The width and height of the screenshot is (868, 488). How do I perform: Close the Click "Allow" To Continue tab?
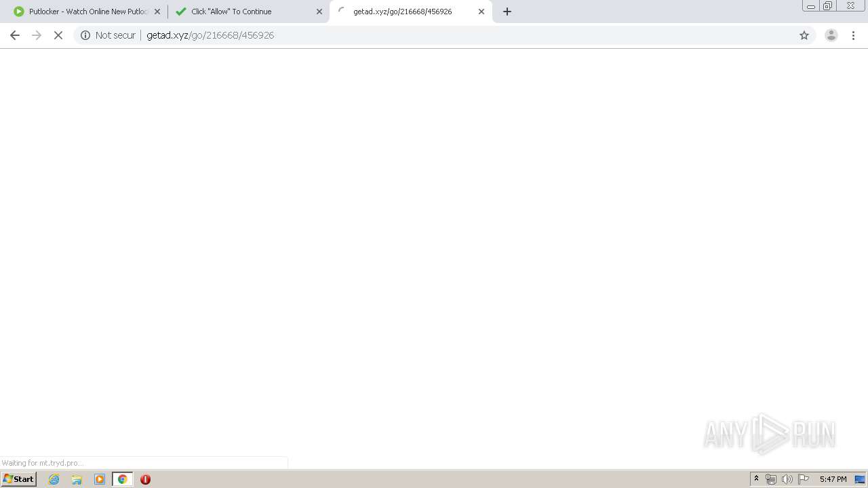click(x=319, y=12)
